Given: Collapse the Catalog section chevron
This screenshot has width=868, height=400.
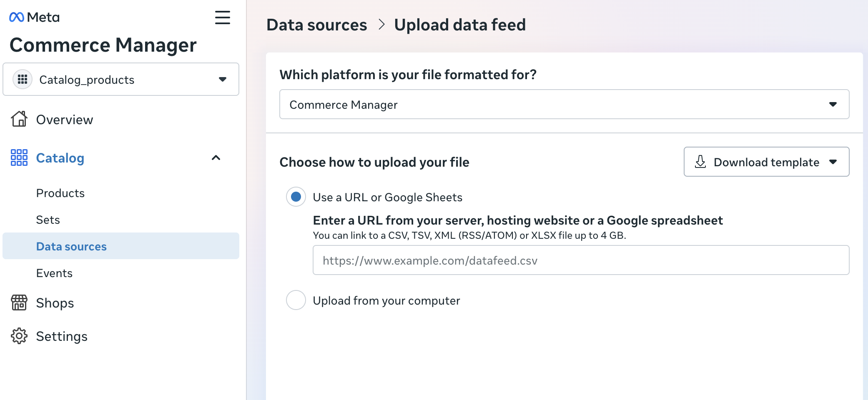Looking at the screenshot, I should point(216,157).
